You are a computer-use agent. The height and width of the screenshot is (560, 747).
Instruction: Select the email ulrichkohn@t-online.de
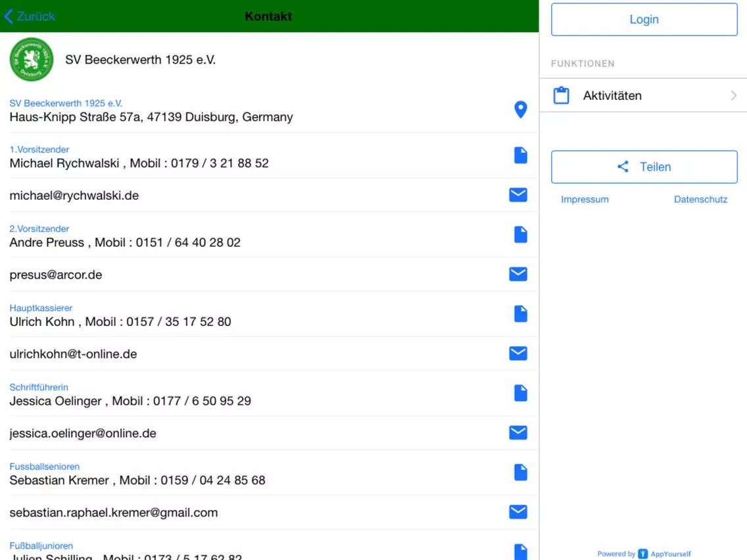pos(74,354)
